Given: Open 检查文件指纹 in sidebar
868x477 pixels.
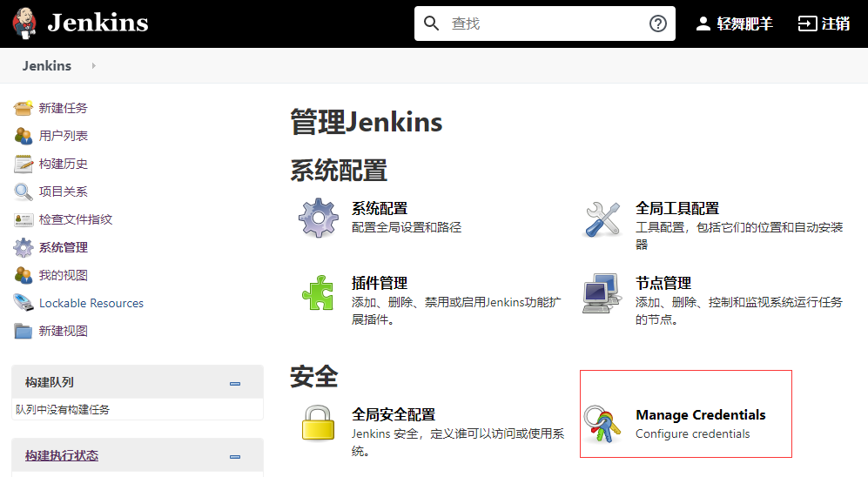Looking at the screenshot, I should point(76,219).
